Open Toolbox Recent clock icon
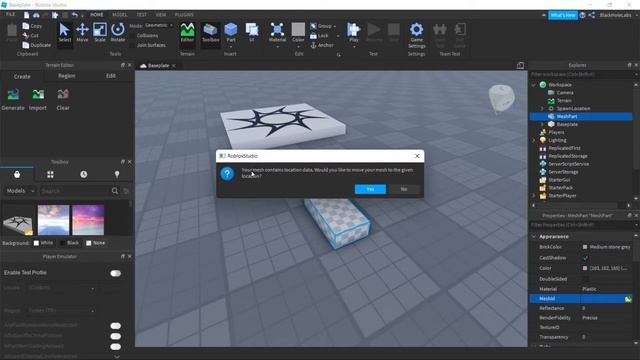 tap(84, 174)
